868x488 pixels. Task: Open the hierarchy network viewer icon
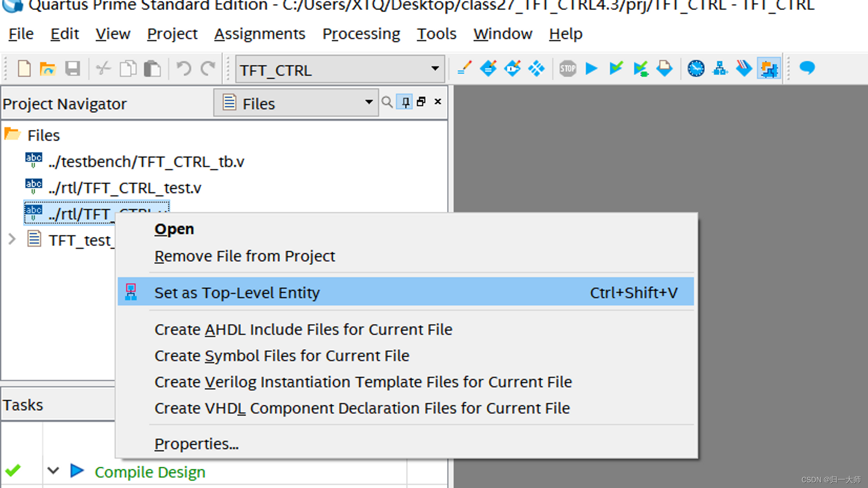click(720, 69)
